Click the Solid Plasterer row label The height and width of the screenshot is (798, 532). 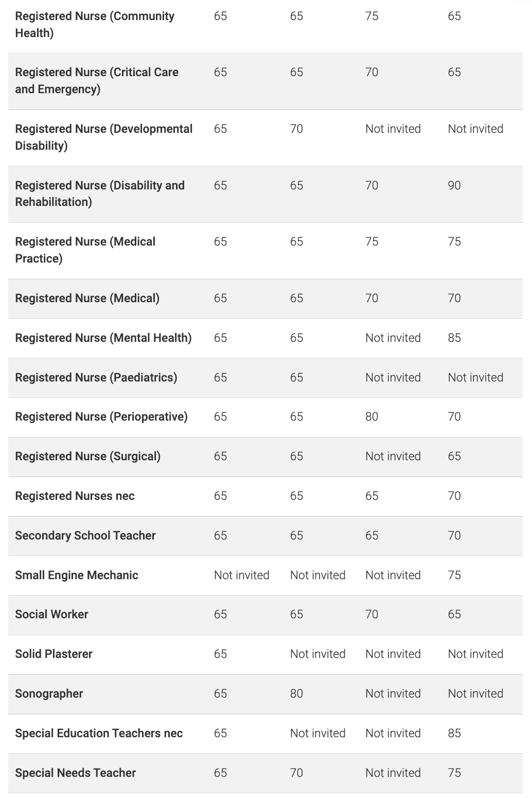pyautogui.click(x=54, y=654)
